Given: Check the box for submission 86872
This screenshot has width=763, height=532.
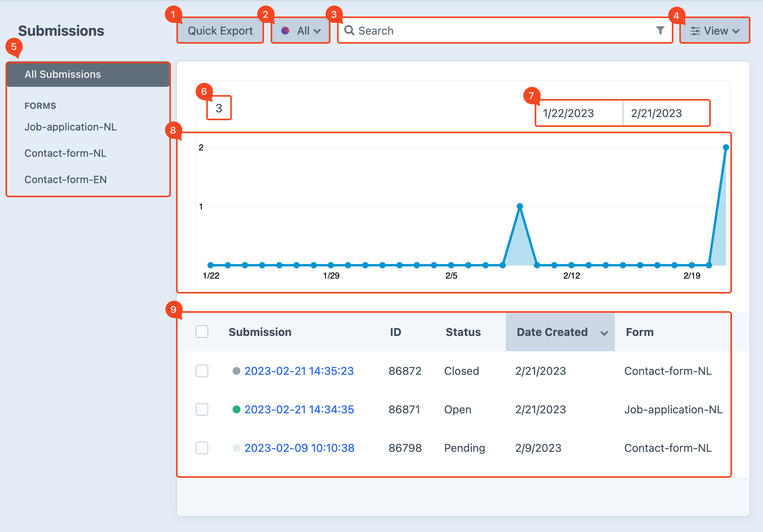Looking at the screenshot, I should (x=202, y=371).
